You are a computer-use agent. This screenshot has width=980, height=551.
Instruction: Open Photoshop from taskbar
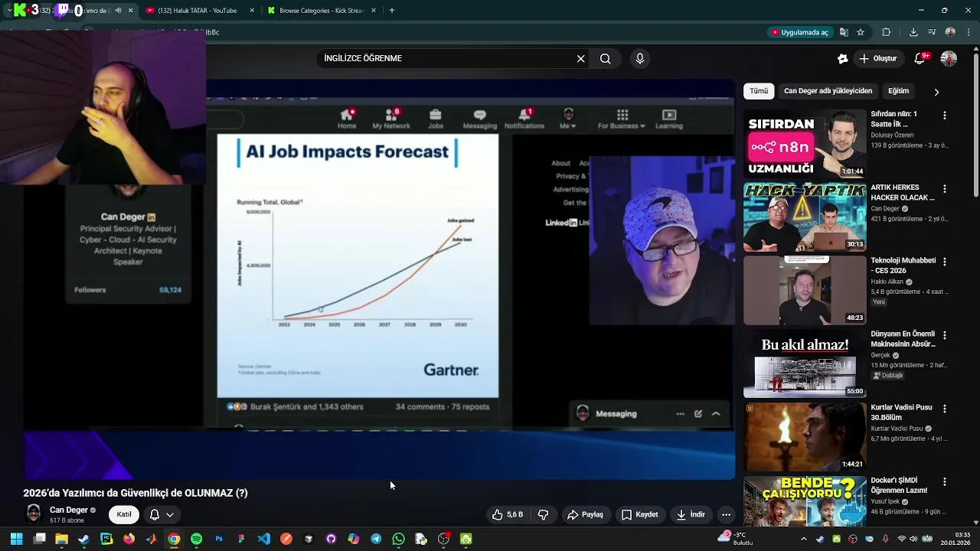pos(219,540)
